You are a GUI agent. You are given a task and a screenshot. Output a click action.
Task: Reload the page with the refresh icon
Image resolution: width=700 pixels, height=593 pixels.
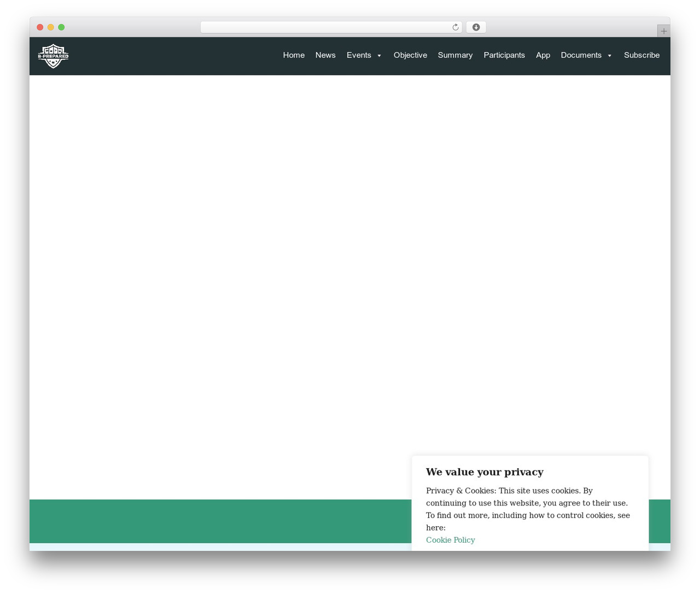[455, 27]
